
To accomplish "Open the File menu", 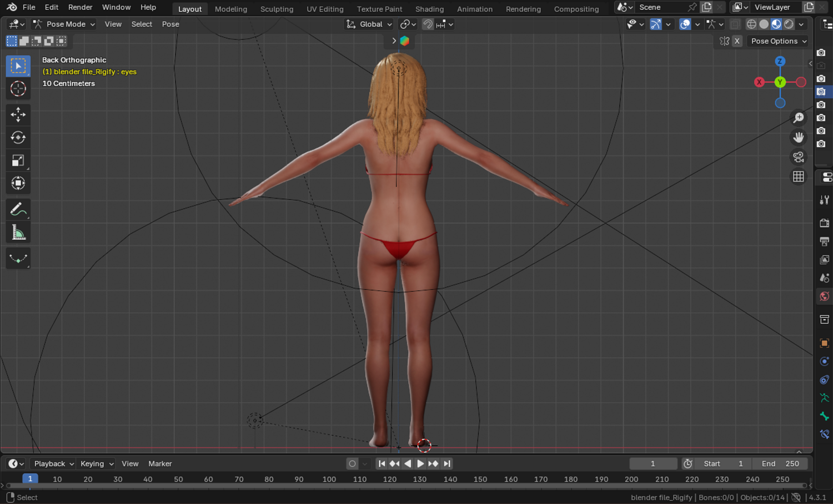I will [x=29, y=7].
